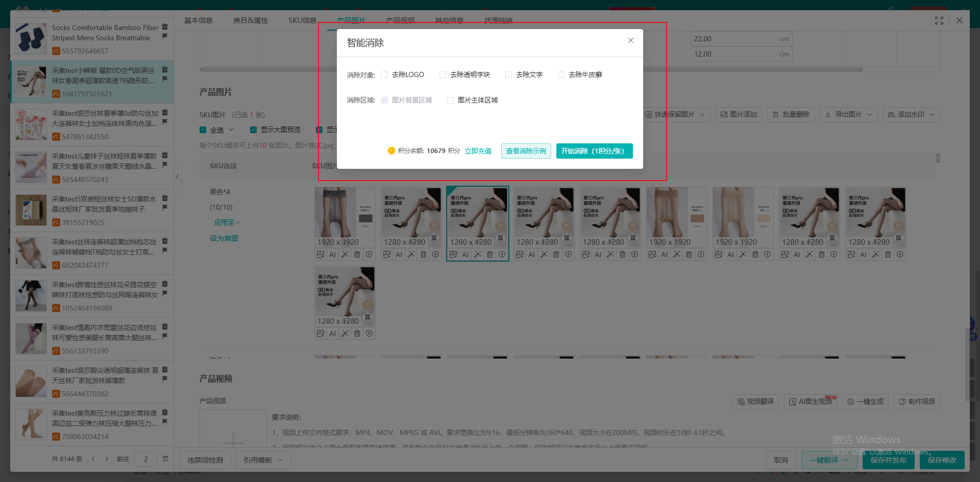
Task: Click the horizontal scrollbar under size table
Action: [x=531, y=69]
